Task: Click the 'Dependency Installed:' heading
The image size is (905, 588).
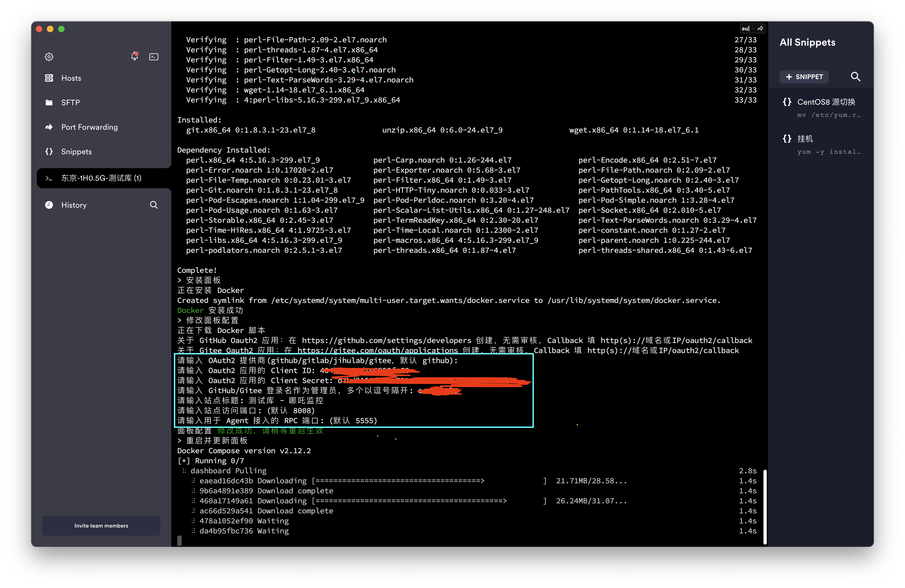Action: (x=223, y=150)
